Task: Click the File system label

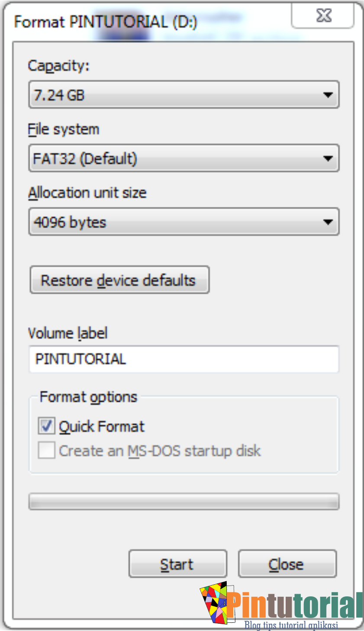Action: pyautogui.click(x=64, y=129)
